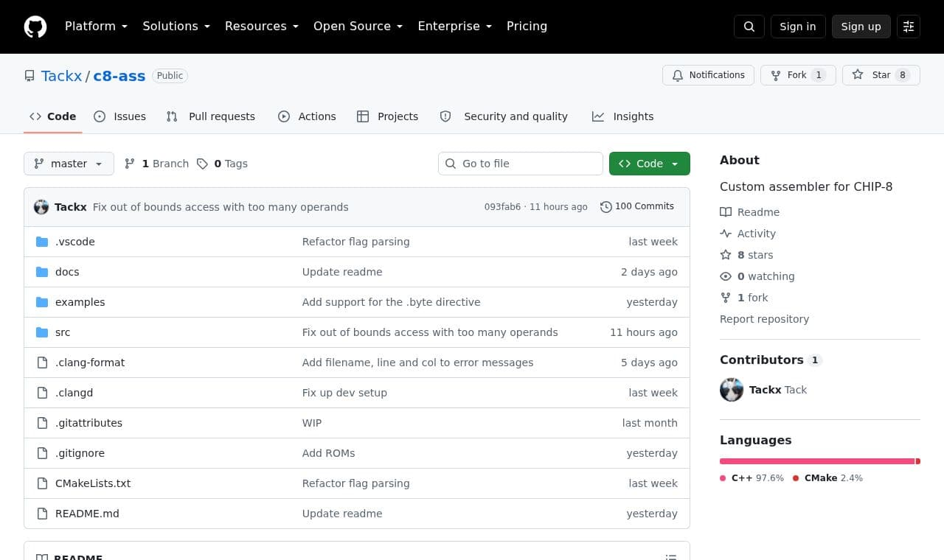
Task: Click the Sign in button
Action: (x=798, y=27)
